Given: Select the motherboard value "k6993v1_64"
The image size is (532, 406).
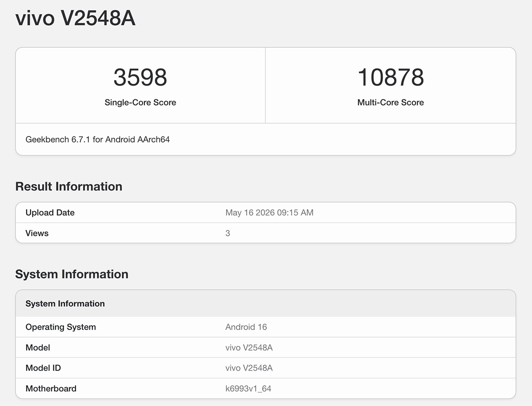Looking at the screenshot, I should [x=248, y=389].
